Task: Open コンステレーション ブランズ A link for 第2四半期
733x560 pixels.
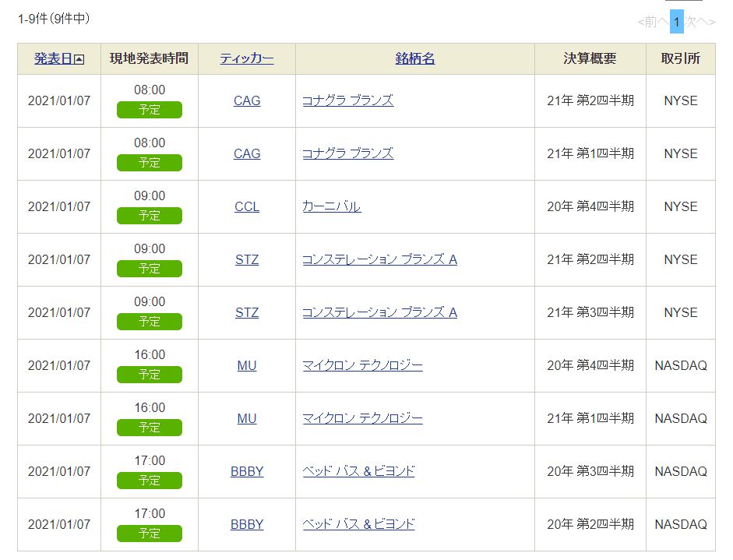Action: pyautogui.click(x=380, y=259)
